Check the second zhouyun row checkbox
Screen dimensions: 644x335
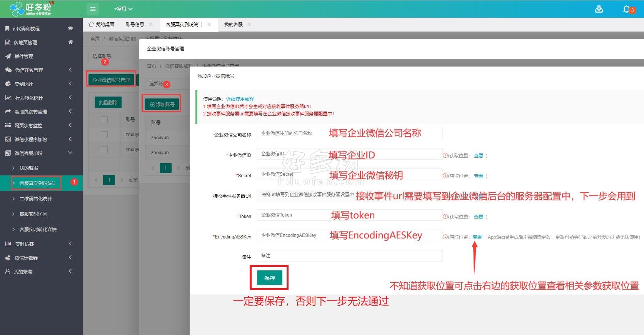[x=104, y=150]
